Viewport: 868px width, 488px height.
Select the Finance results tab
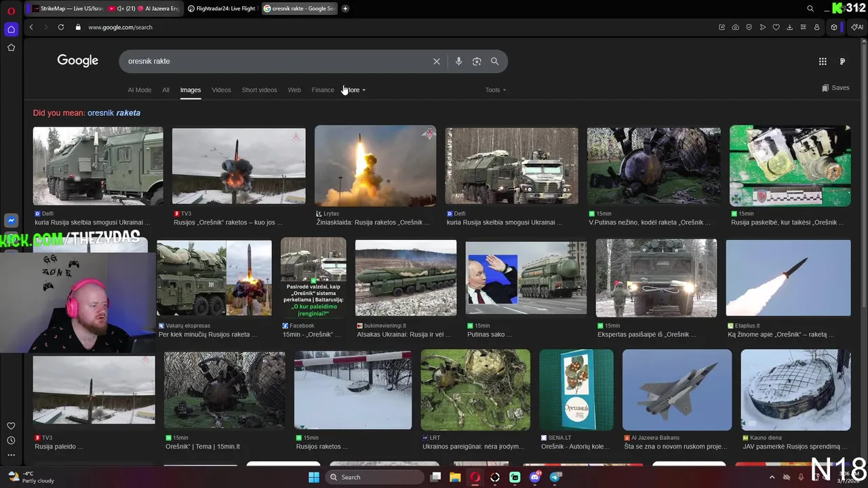pos(323,90)
